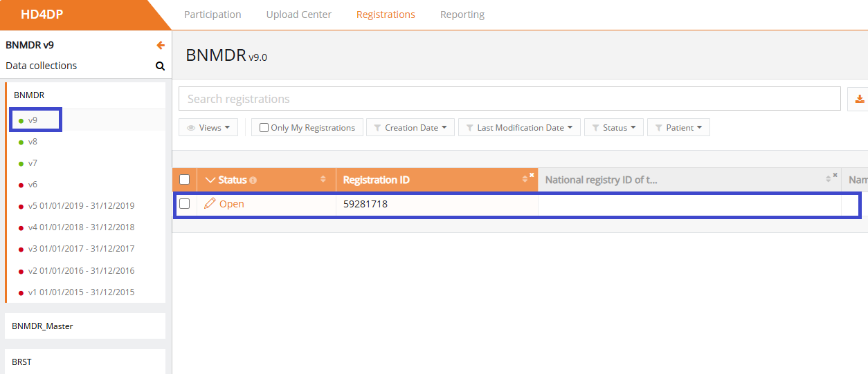Click the pencil icon on the Open registration
Viewport: 868px width, 374px height.
210,204
